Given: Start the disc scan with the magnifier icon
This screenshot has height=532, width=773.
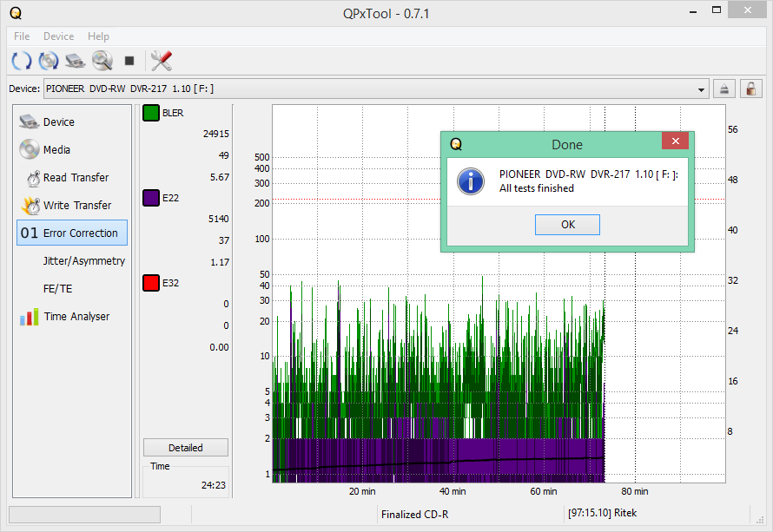Looking at the screenshot, I should [102, 61].
